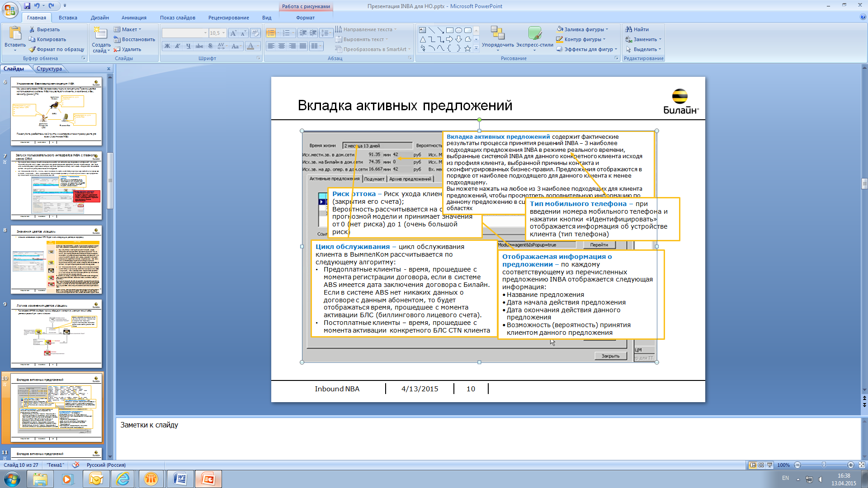Select the Down Arrow block shape
The height and width of the screenshot is (488, 868).
tap(458, 39)
